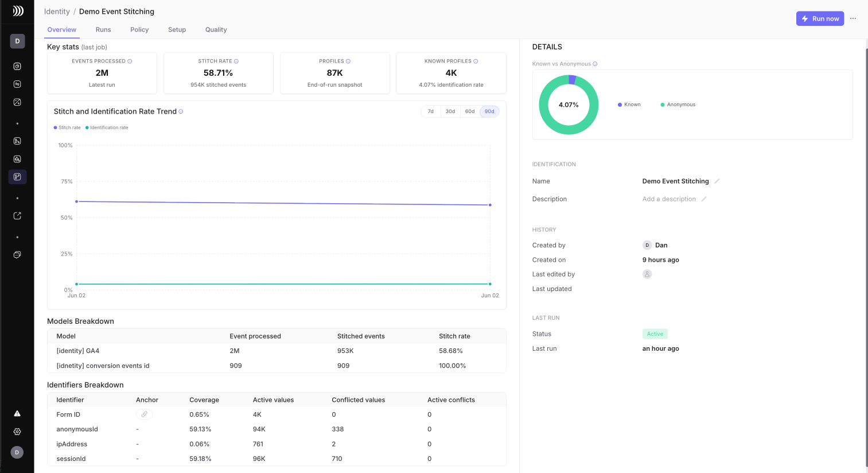Click the sessionId identifier name
Image resolution: width=868 pixels, height=473 pixels.
[71, 459]
